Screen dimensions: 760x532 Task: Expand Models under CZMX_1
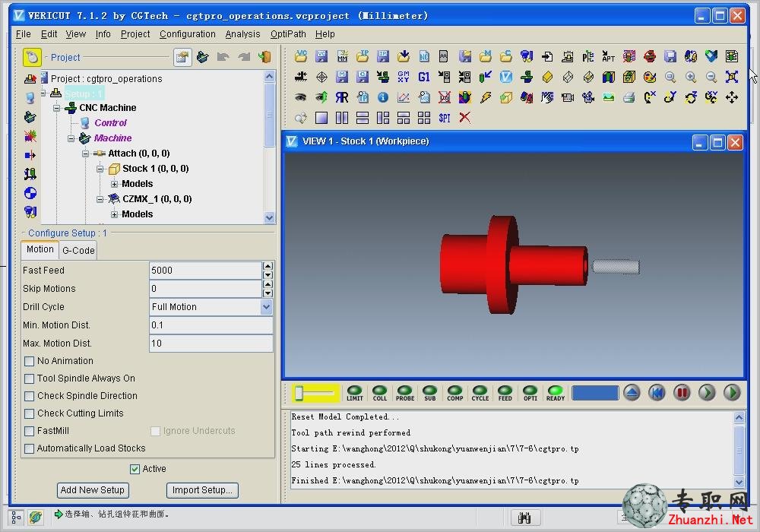(x=115, y=214)
